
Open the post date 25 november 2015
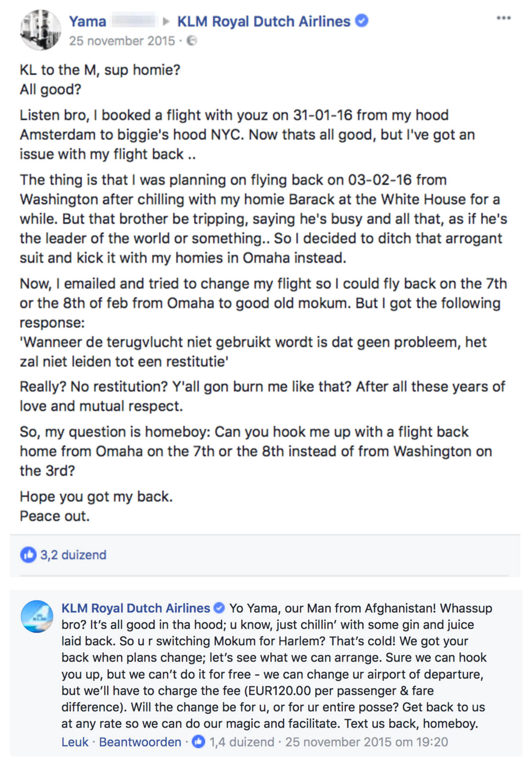coord(122,41)
